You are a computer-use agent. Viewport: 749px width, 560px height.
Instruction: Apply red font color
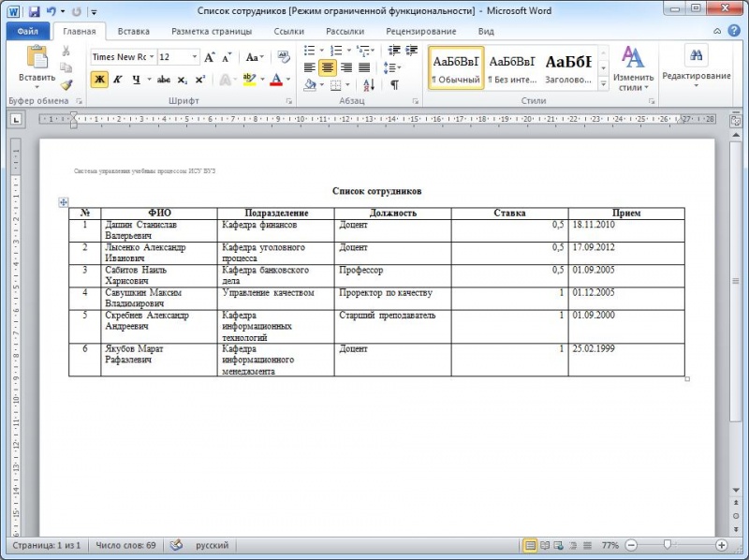point(276,80)
